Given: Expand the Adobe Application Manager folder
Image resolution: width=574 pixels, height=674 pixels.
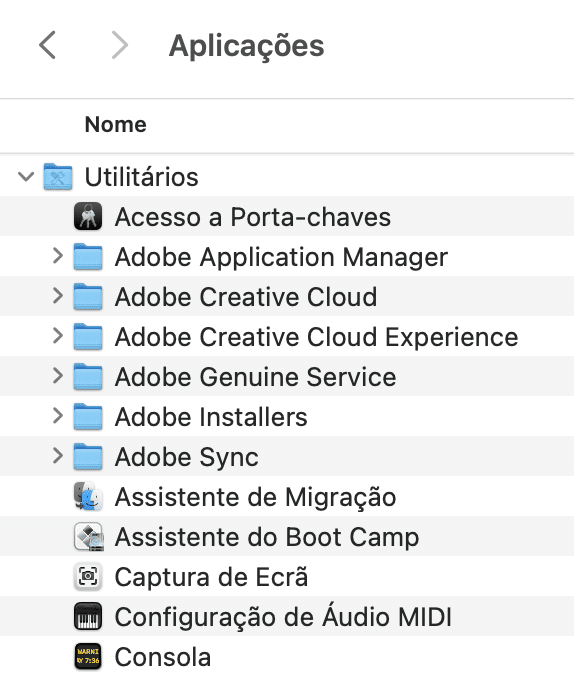Looking at the screenshot, I should tap(58, 256).
